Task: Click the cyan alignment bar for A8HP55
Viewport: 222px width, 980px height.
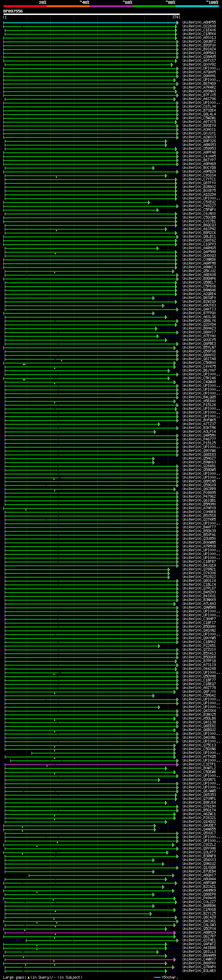Action: coord(91,23)
